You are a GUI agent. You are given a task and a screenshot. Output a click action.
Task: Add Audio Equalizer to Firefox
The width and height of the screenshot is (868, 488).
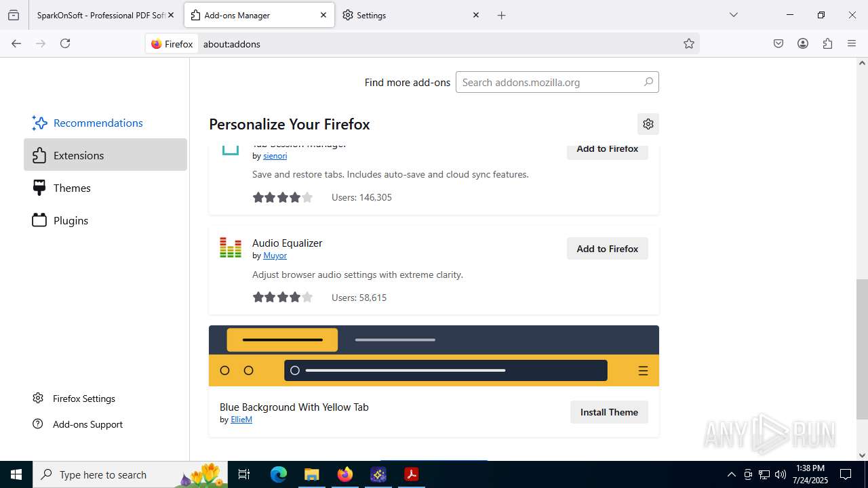pos(608,249)
